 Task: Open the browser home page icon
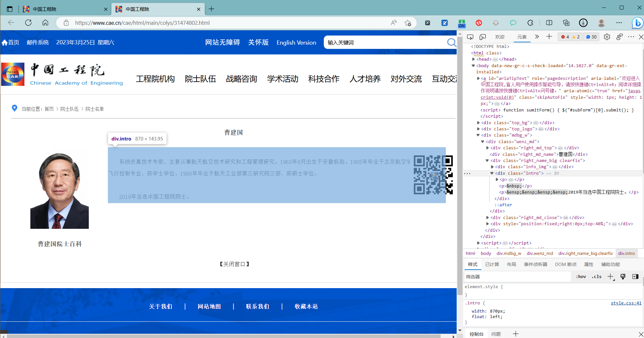coord(45,22)
